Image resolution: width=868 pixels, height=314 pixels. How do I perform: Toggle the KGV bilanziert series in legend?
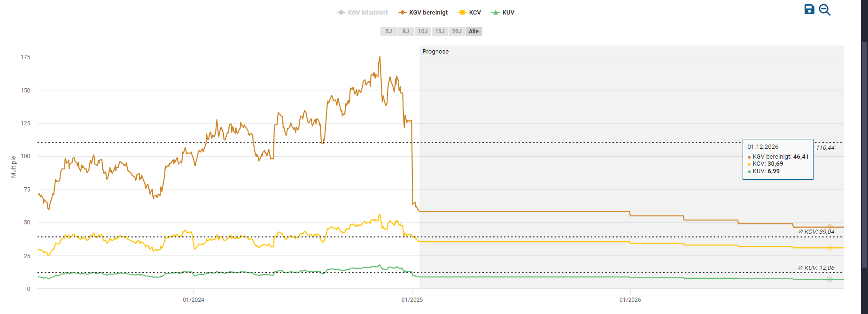pyautogui.click(x=363, y=13)
